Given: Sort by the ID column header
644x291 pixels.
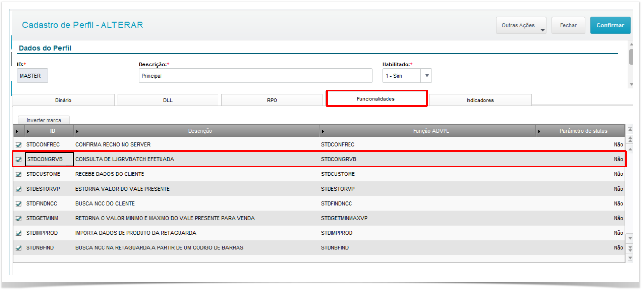Looking at the screenshot, I should tap(49, 131).
